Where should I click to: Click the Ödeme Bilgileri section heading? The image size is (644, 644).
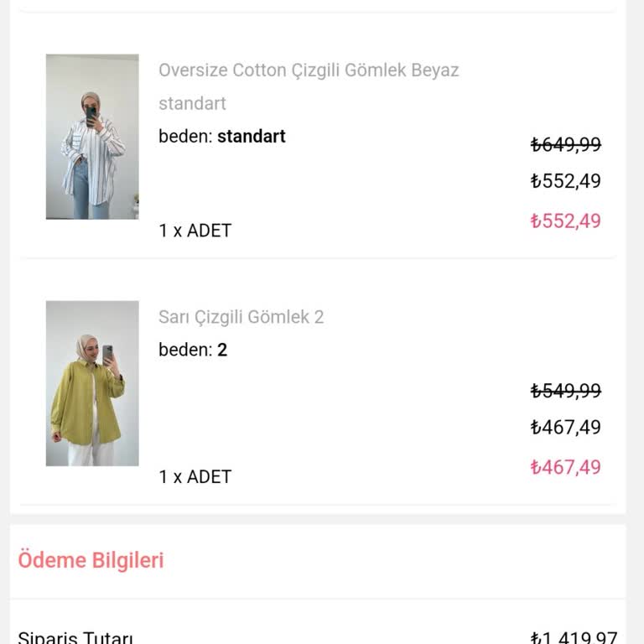[x=91, y=560]
